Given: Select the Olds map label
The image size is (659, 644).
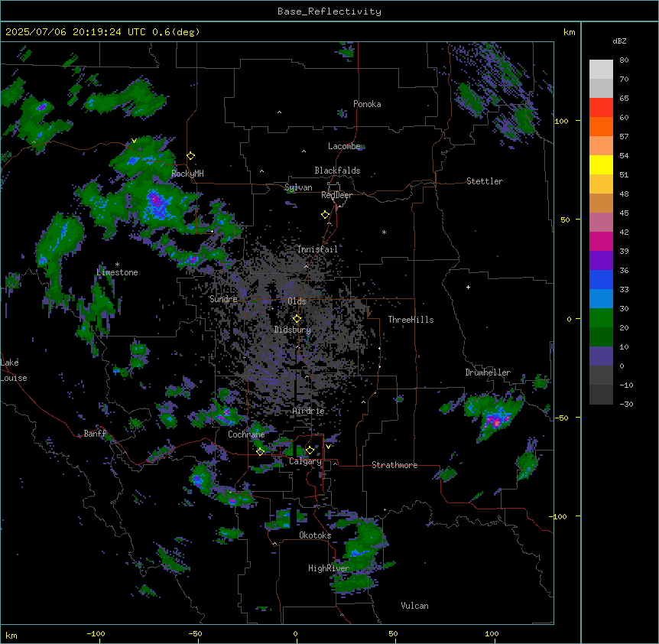Looking at the screenshot, I should [x=297, y=301].
